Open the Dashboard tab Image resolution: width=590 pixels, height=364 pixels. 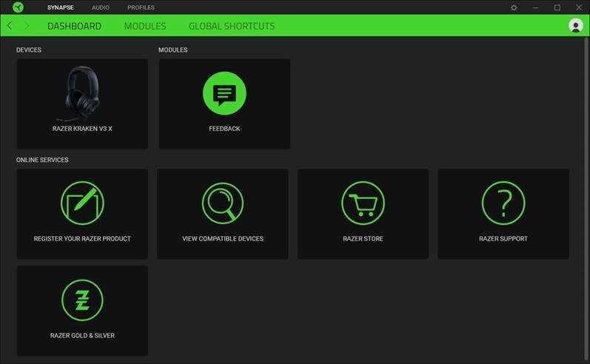[74, 26]
